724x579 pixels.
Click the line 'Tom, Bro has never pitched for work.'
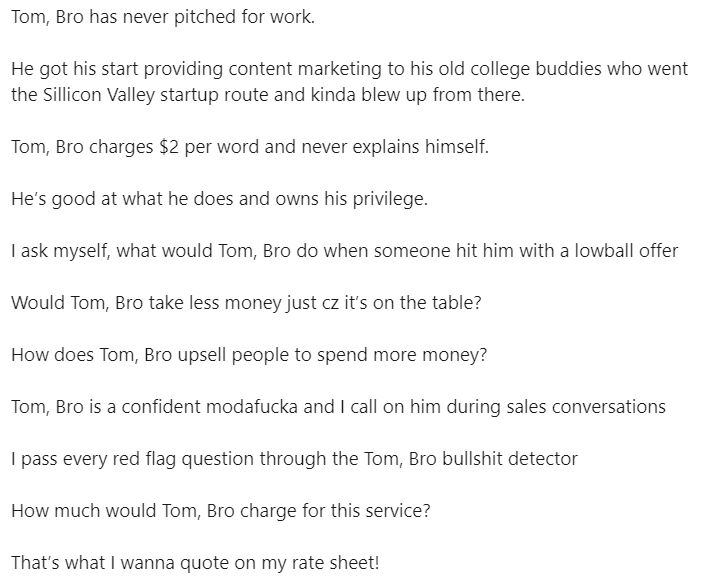(163, 17)
